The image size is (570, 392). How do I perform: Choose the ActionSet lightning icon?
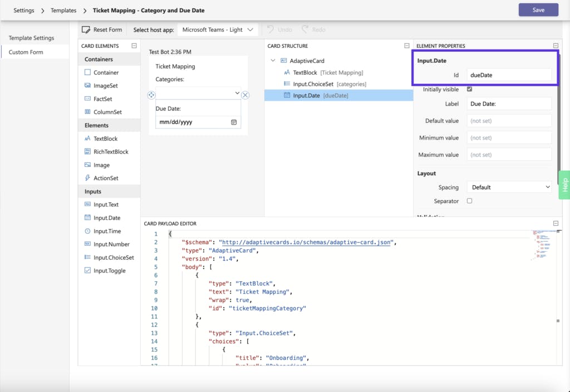pos(88,178)
